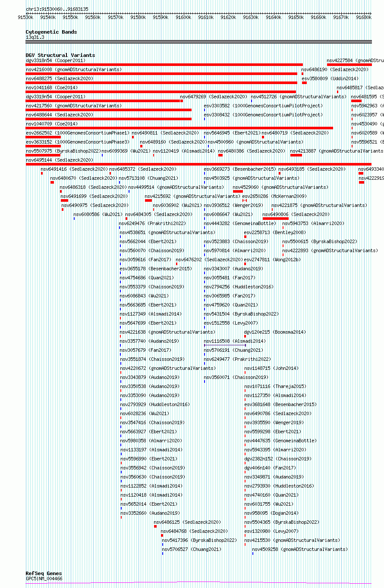Click variant esv3669273 (Besenbacher2015)

tap(240, 169)
